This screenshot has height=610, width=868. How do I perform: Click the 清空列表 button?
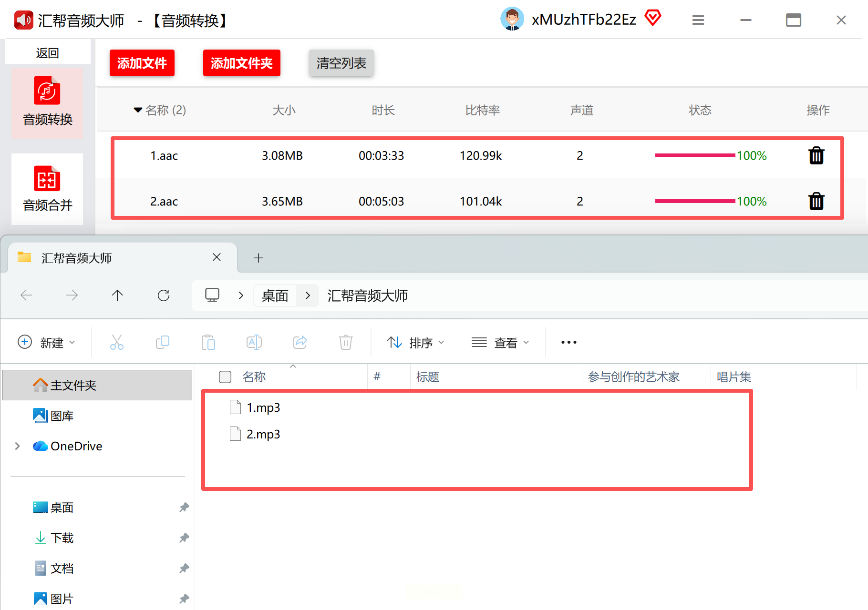[341, 63]
